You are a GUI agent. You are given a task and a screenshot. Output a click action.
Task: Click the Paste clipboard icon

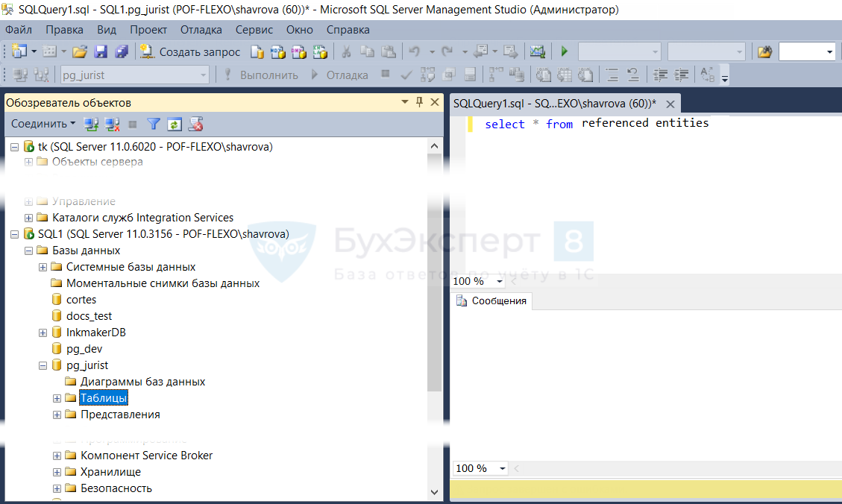point(389,51)
